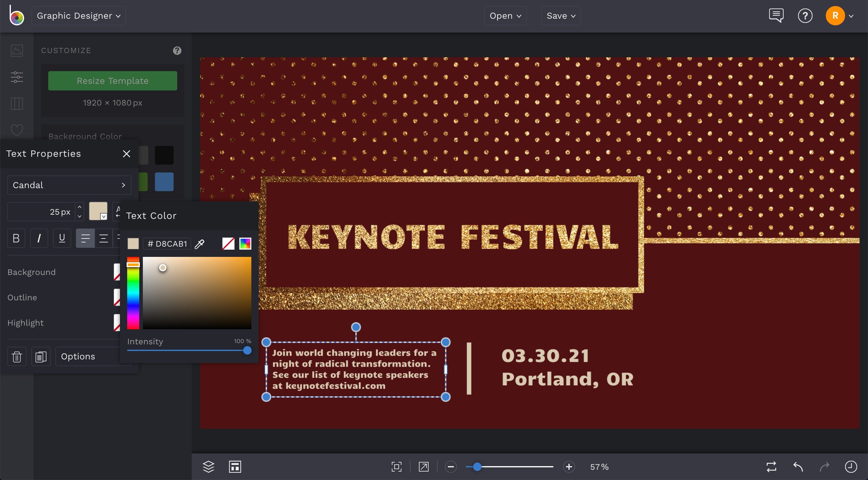Viewport: 868px width, 480px height.
Task: Open the Open menu
Action: pos(505,15)
